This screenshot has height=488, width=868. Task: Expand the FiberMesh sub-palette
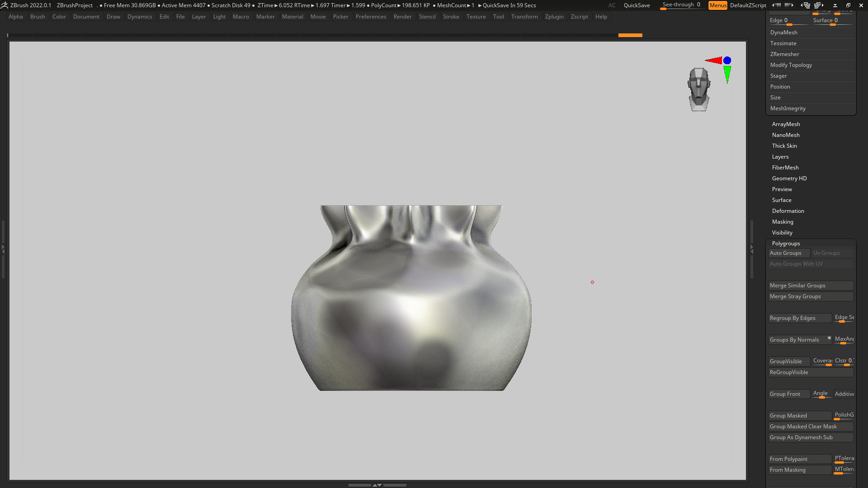(785, 168)
